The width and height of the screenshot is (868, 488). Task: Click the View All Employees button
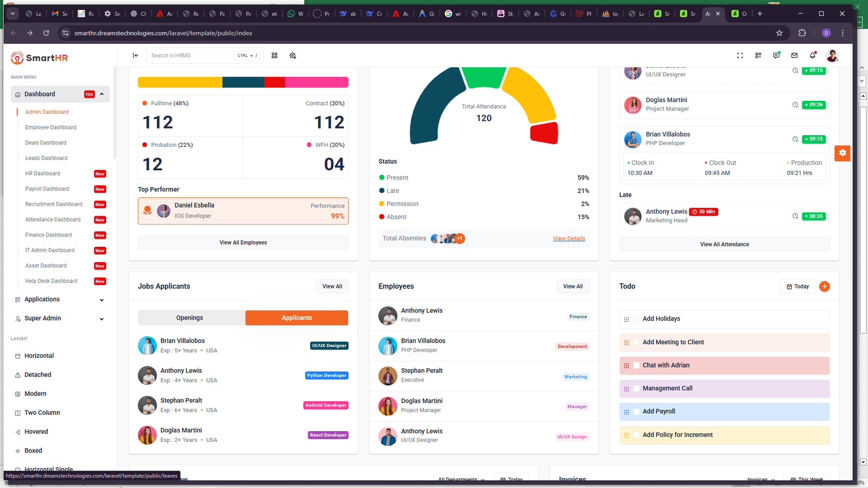pyautogui.click(x=243, y=242)
